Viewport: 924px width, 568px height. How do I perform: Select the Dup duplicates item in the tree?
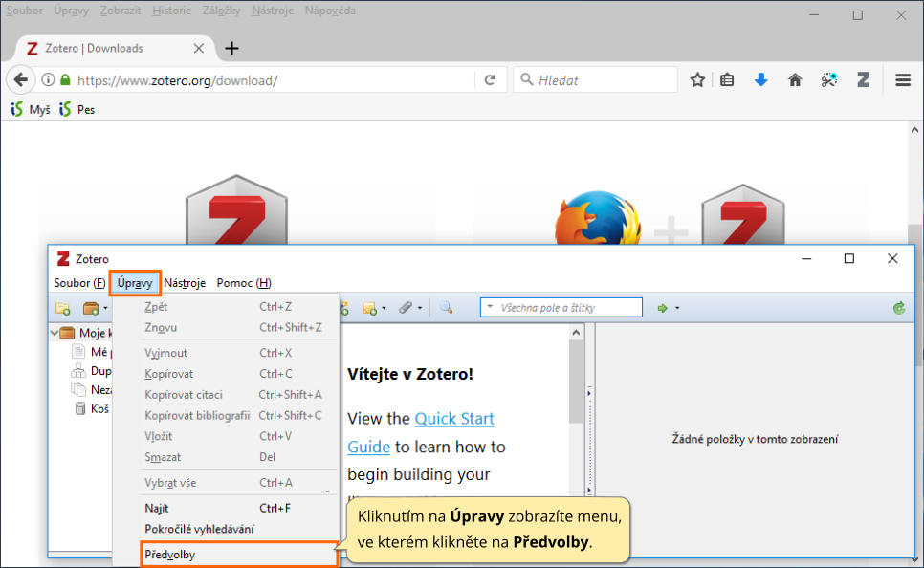pyautogui.click(x=91, y=371)
